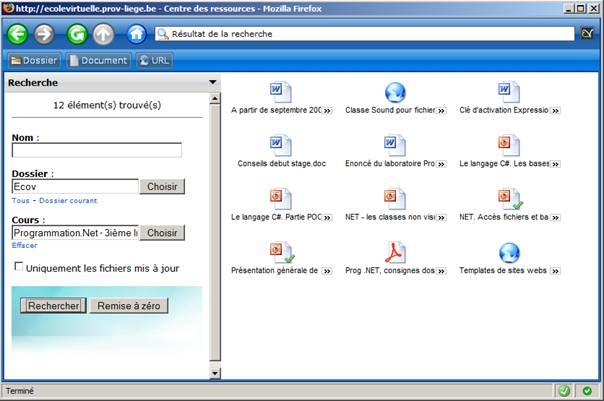
Task: Click the search panel vertical scrollbar
Action: pos(213,230)
